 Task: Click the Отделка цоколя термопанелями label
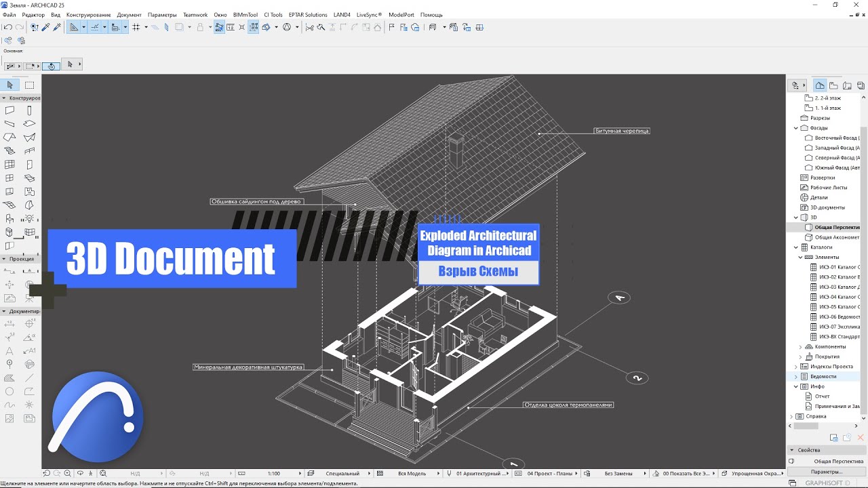coord(568,405)
